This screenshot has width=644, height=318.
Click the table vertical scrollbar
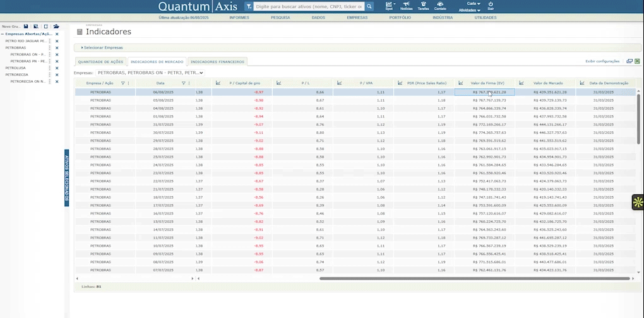click(x=638, y=119)
